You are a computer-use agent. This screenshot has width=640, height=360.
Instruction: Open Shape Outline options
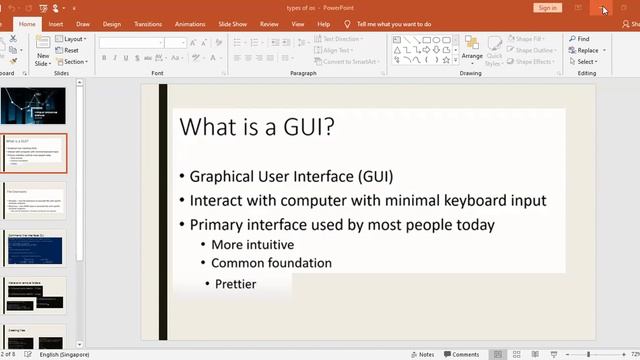tap(531, 50)
